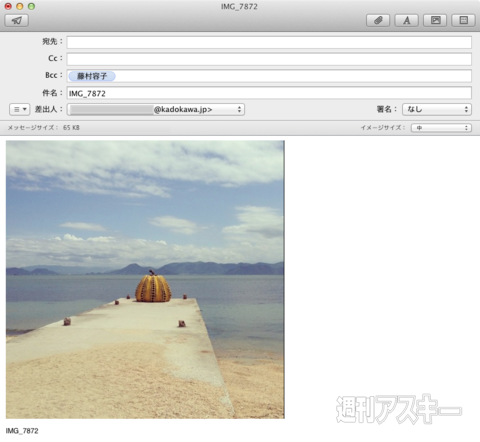Viewport: 480px width, 442px height.
Task: Close the message window with red button
Action: (x=8, y=6)
